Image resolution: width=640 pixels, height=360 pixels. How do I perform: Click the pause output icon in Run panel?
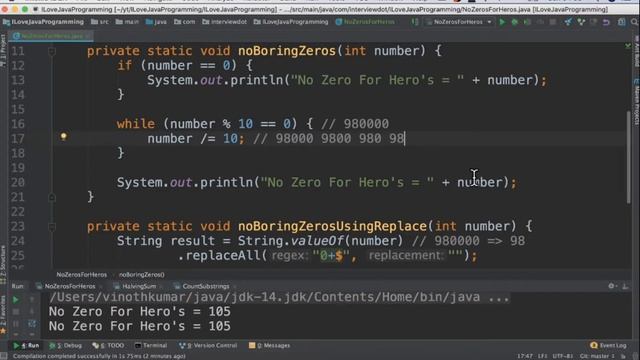pyautogui.click(x=16, y=324)
